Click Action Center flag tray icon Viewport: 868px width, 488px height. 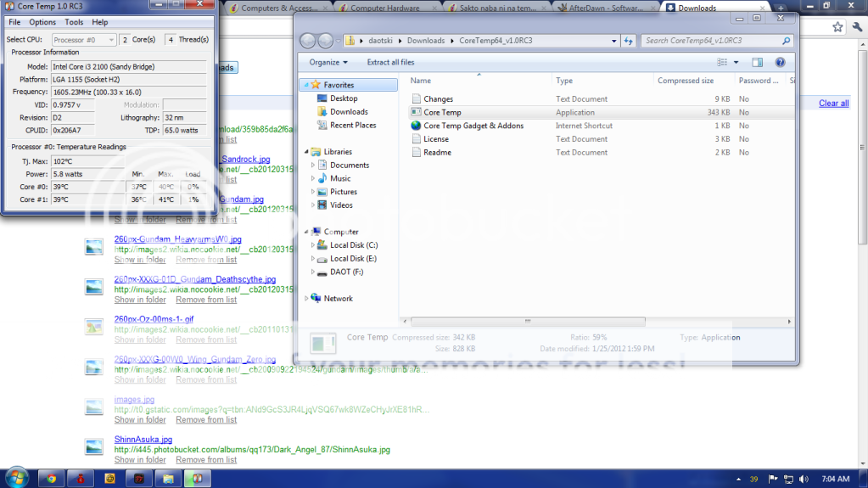[x=773, y=480]
